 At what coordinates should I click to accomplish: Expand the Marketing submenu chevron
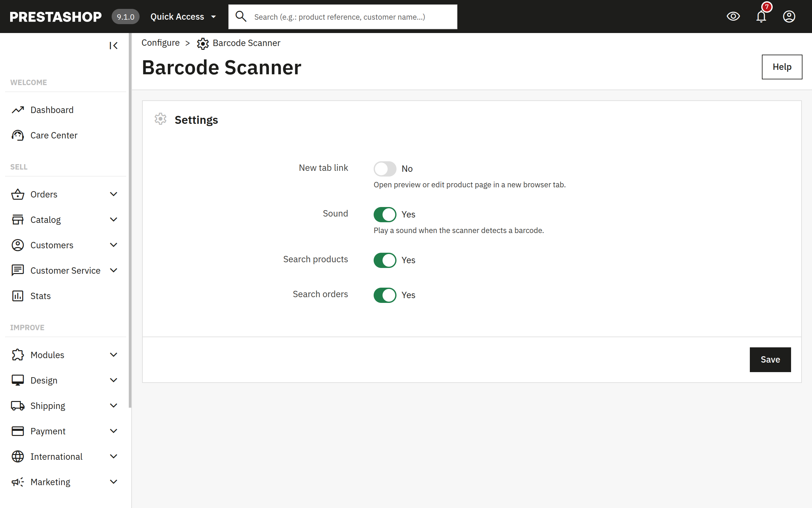(114, 482)
